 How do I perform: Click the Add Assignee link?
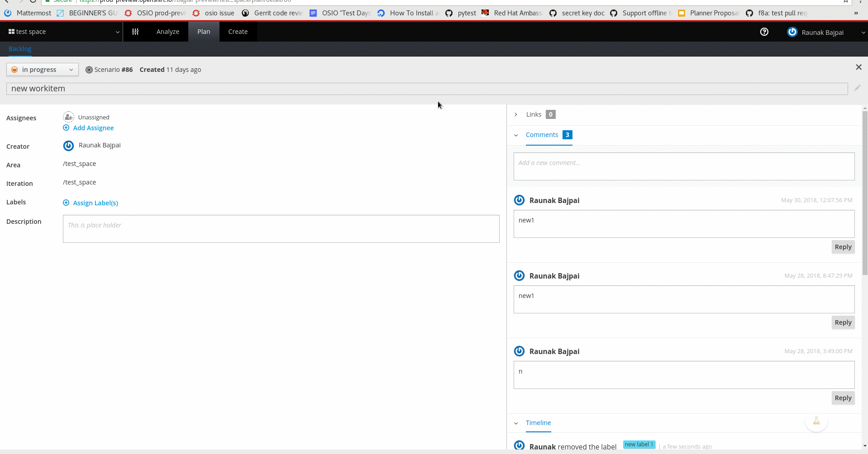coord(93,128)
